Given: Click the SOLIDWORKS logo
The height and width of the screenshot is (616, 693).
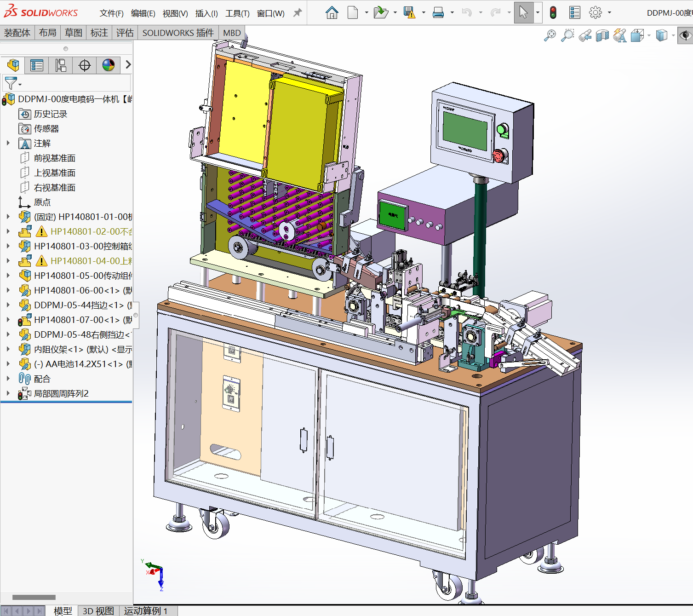Looking at the screenshot, I should coord(41,12).
